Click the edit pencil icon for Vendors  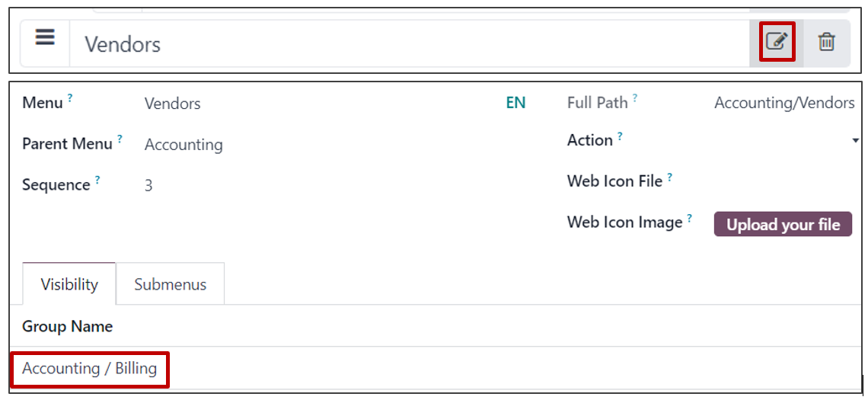tap(777, 42)
